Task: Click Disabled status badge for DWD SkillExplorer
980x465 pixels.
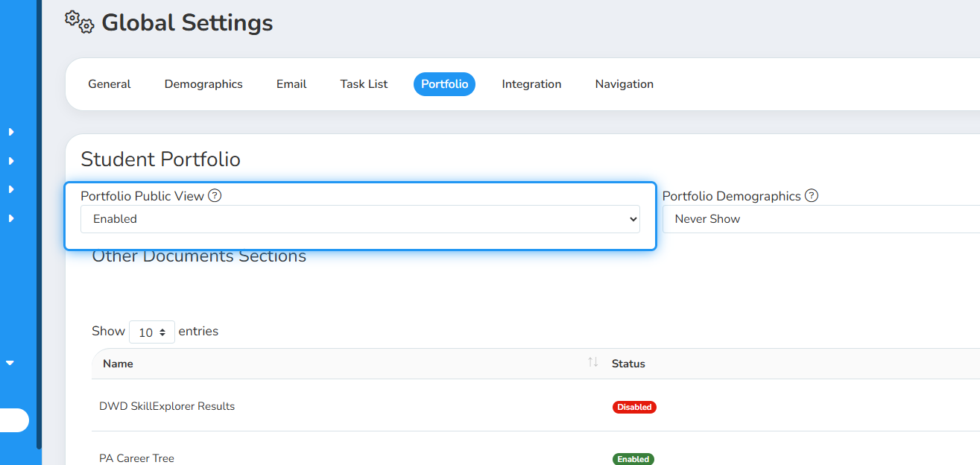Action: (634, 408)
